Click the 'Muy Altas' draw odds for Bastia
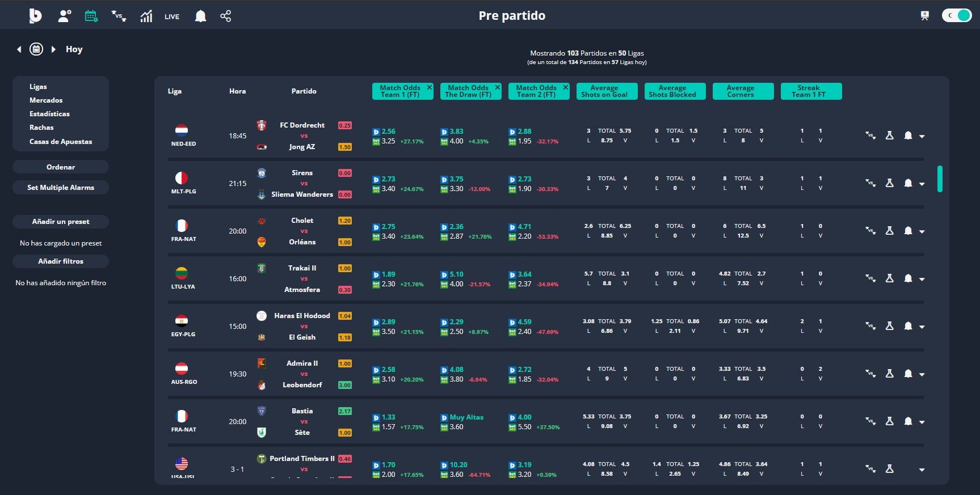 (x=466, y=417)
